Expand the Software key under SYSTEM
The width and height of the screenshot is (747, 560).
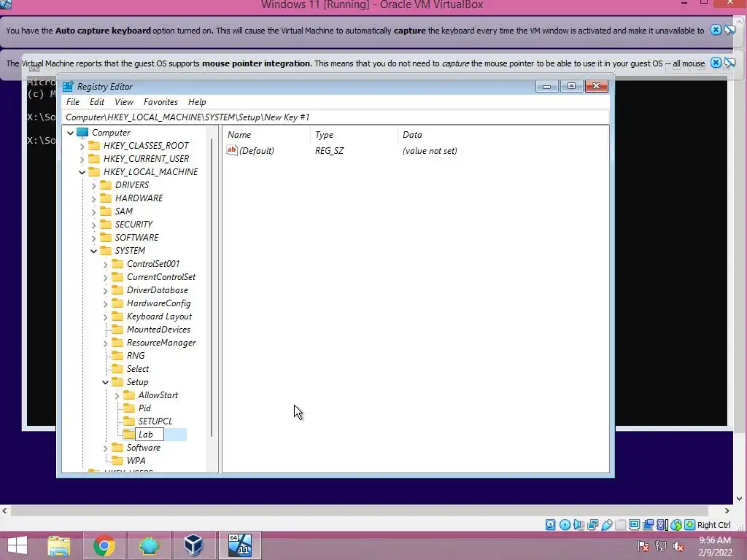pos(105,448)
